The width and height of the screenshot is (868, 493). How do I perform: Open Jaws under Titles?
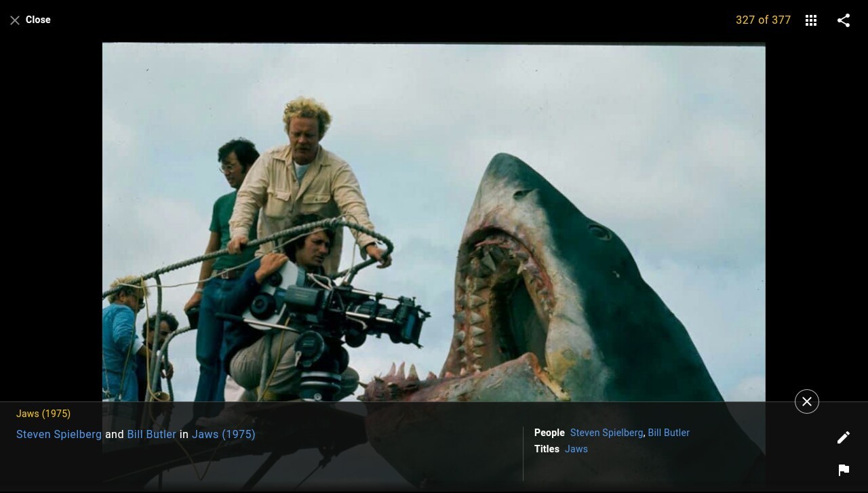[x=576, y=449]
